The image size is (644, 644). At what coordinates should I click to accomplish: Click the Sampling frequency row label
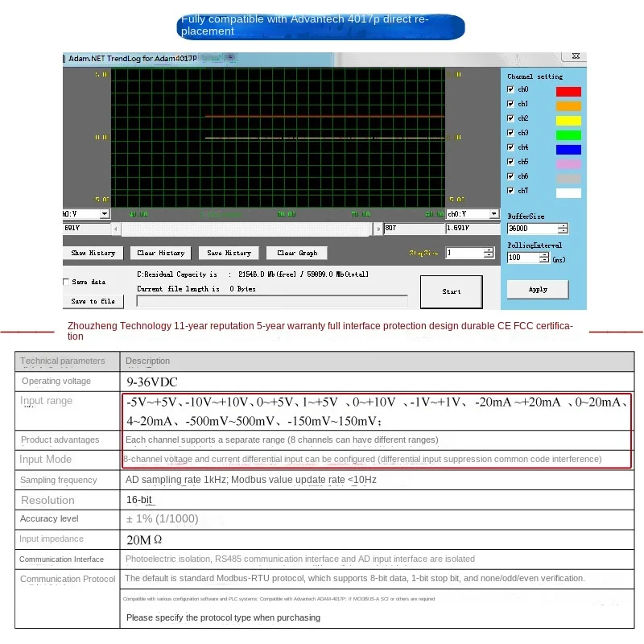coord(58,480)
